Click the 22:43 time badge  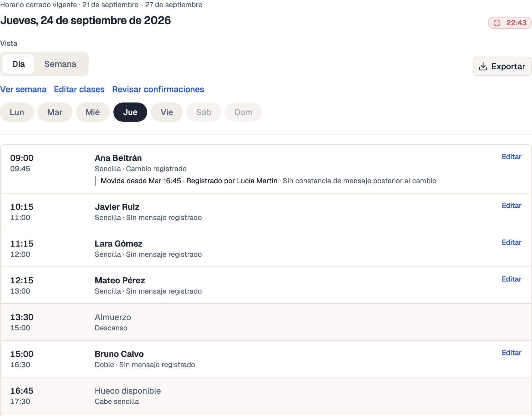pyautogui.click(x=510, y=23)
